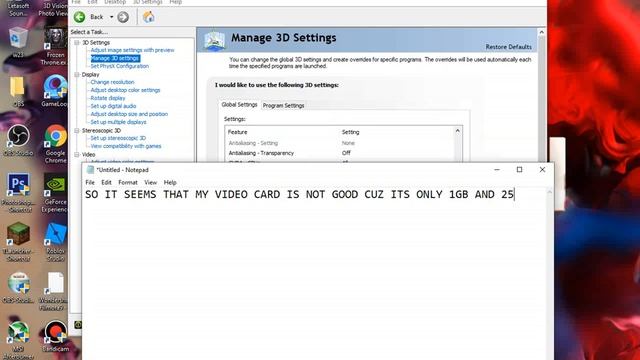Open Notepad Help menu
Viewport: 640px width, 360px height.
click(x=170, y=182)
